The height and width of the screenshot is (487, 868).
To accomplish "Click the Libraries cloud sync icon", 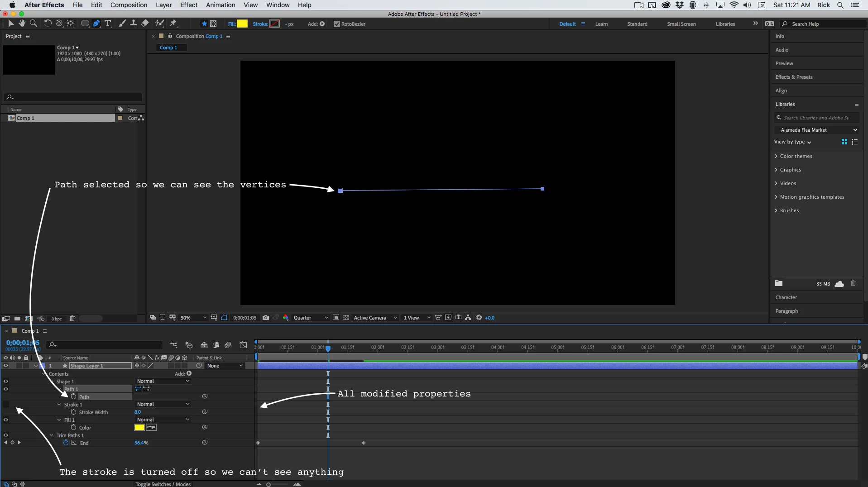I will point(839,284).
